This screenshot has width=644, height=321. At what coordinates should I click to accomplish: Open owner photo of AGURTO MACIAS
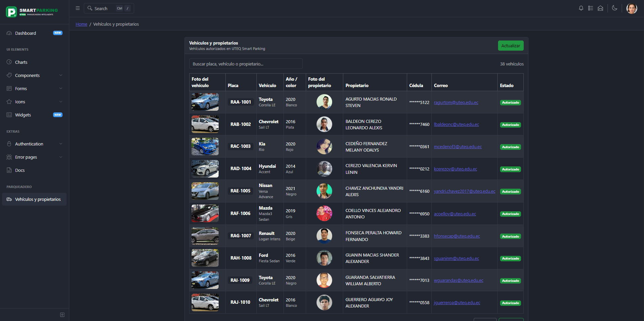pyautogui.click(x=324, y=102)
